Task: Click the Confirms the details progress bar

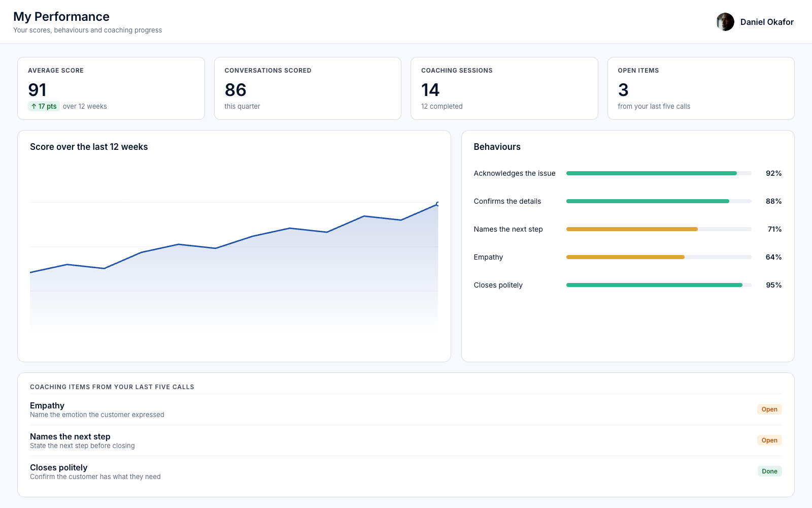Action: pyautogui.click(x=659, y=201)
